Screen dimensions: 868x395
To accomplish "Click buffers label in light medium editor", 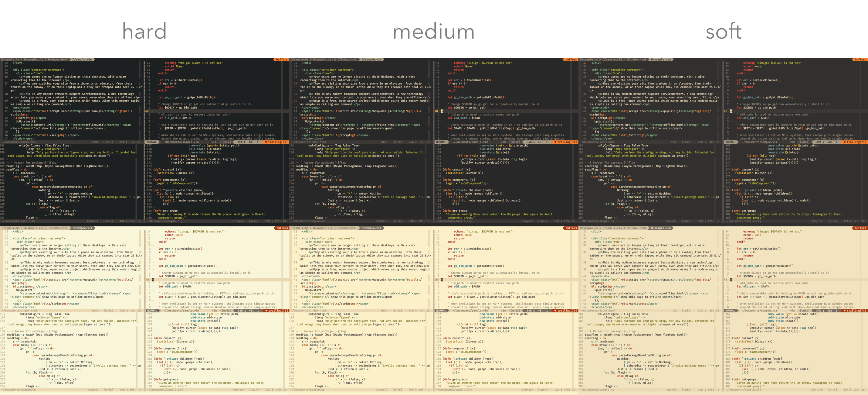I will [571, 228].
